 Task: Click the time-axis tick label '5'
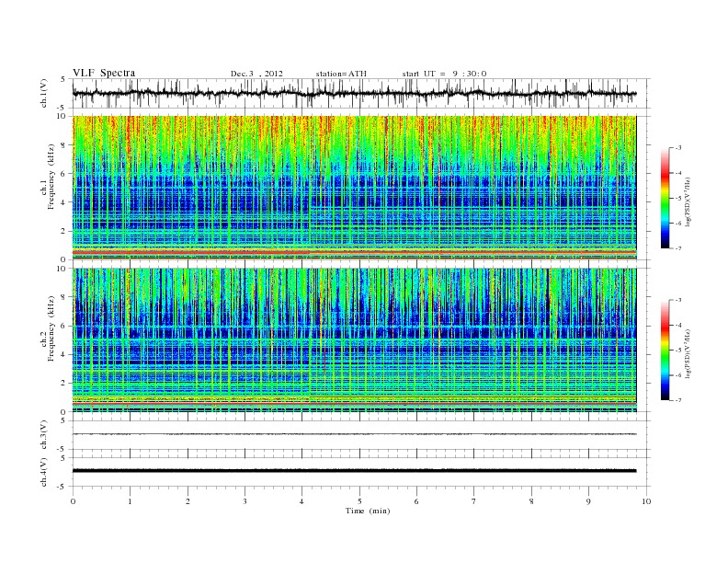(x=359, y=501)
